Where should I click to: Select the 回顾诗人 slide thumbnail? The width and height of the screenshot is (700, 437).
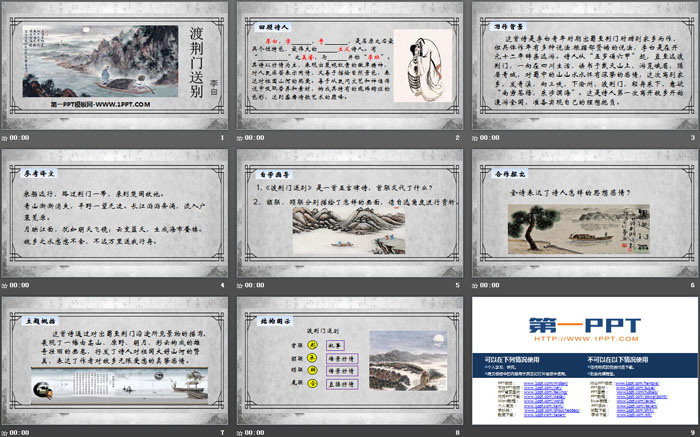(350, 66)
